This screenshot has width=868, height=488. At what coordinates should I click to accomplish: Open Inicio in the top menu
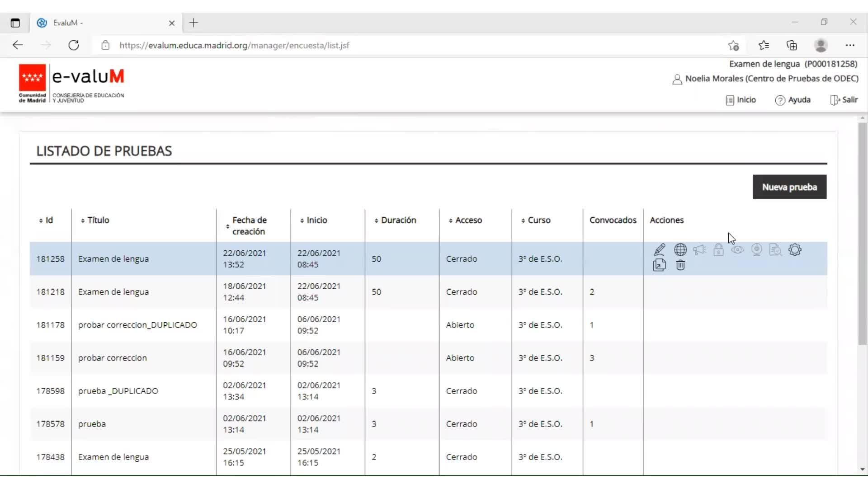741,100
